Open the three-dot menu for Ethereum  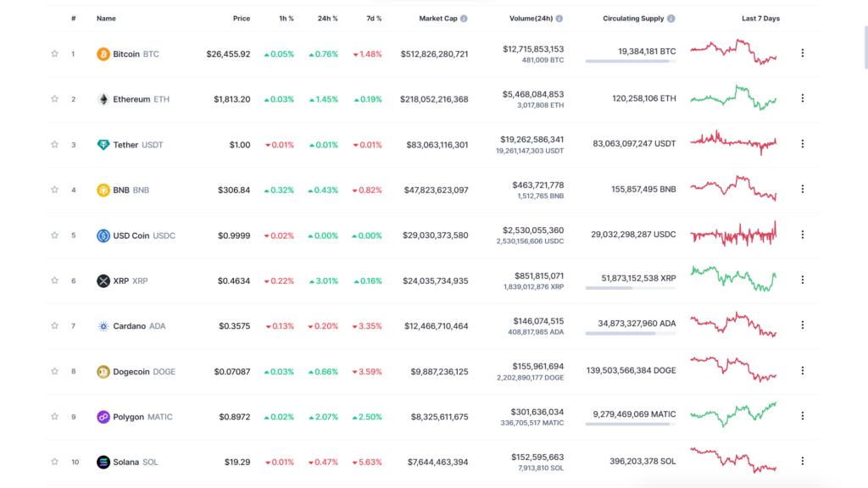[x=802, y=98]
